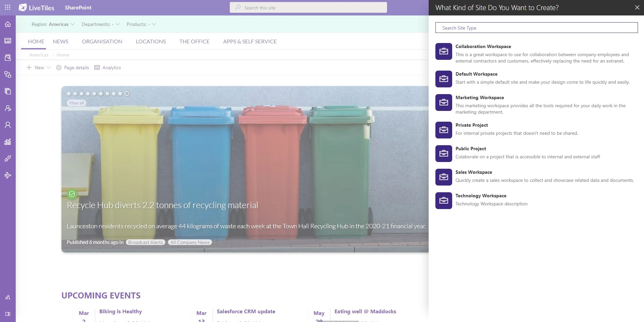Screen dimensions: 644x322
Task: Select the Collaboration Workspace title
Action: tap(483, 46)
